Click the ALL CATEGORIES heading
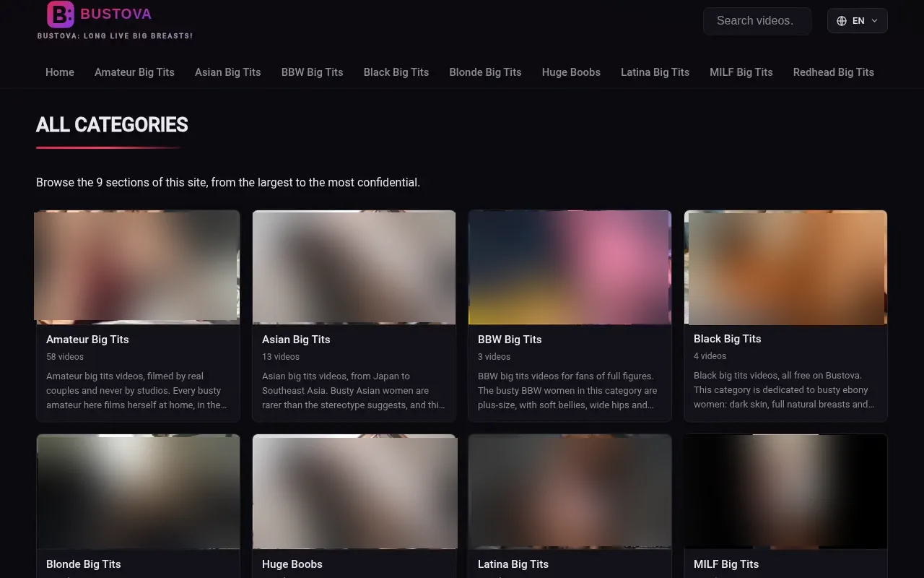924x578 pixels. click(x=112, y=125)
